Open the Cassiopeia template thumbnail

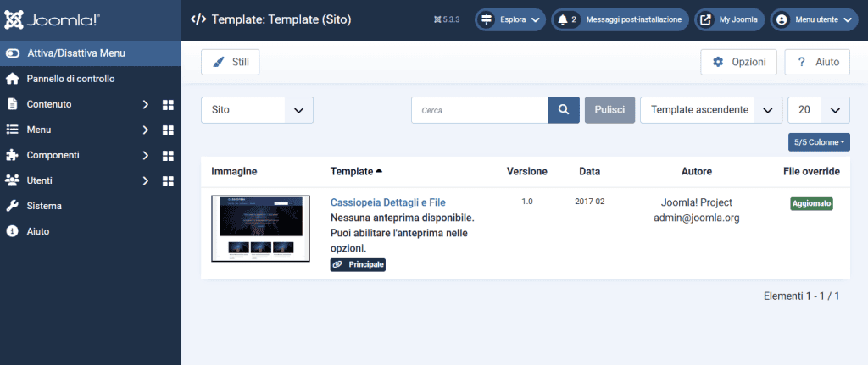261,229
